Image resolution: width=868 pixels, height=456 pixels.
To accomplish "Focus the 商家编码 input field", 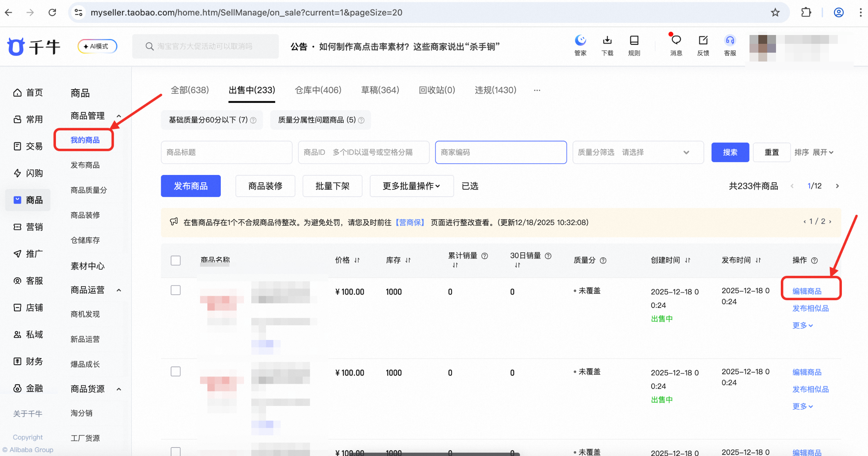I will pos(501,152).
